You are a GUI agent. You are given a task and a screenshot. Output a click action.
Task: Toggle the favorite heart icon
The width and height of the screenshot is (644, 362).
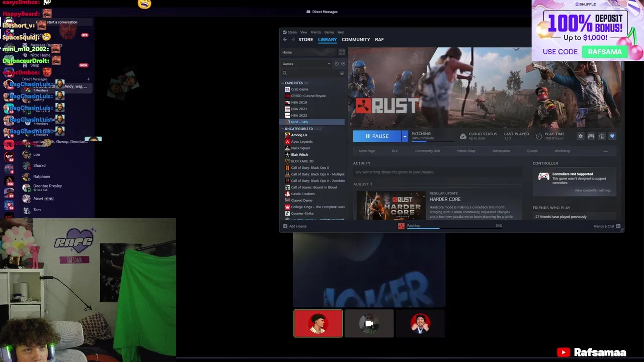612,136
